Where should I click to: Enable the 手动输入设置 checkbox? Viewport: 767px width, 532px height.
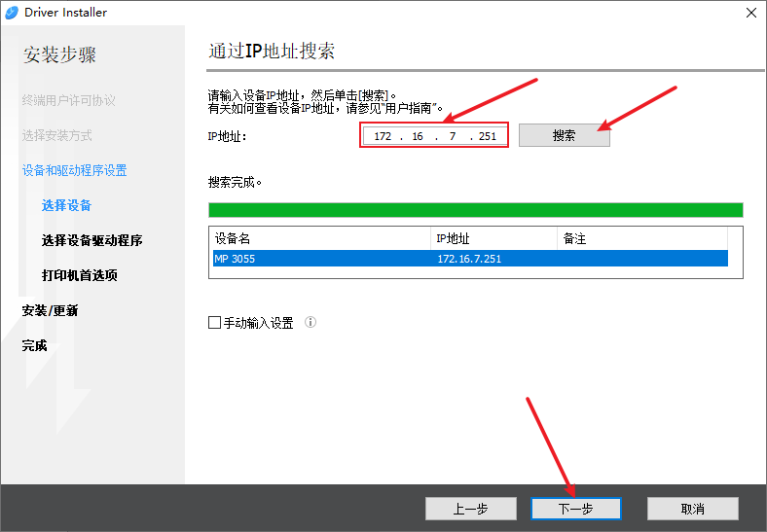point(215,323)
